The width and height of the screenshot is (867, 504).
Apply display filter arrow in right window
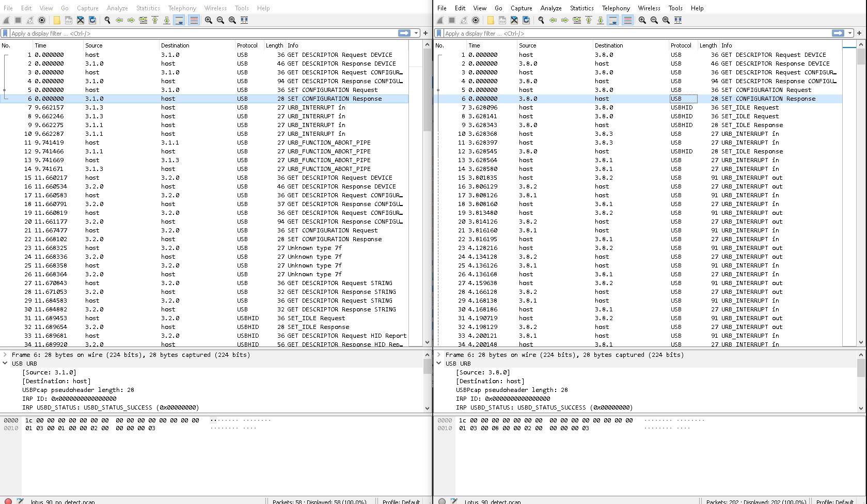tap(838, 33)
